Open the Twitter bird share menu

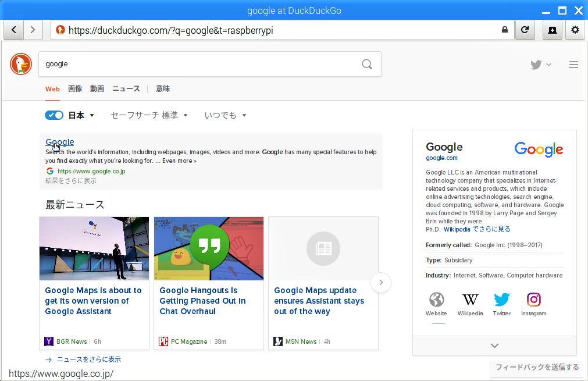[540, 65]
